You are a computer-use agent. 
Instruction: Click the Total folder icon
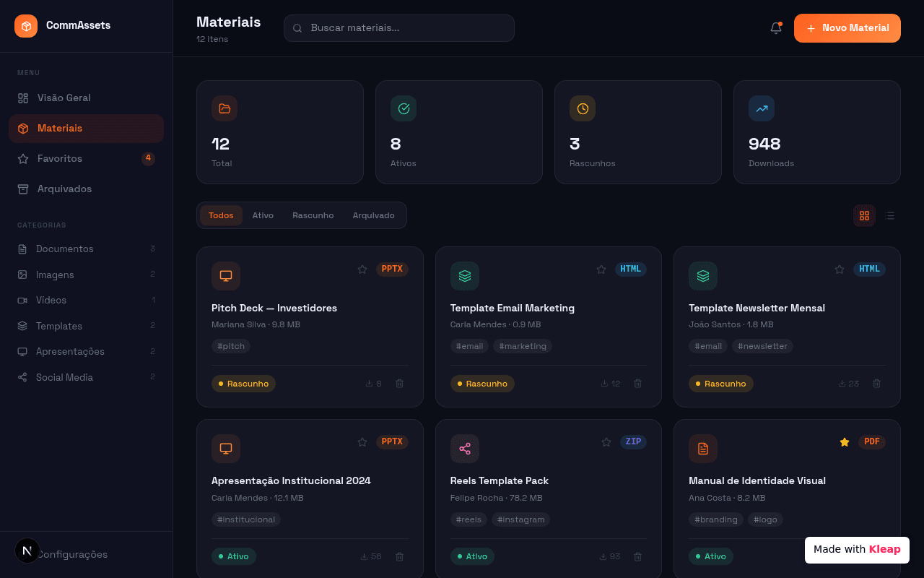225,108
